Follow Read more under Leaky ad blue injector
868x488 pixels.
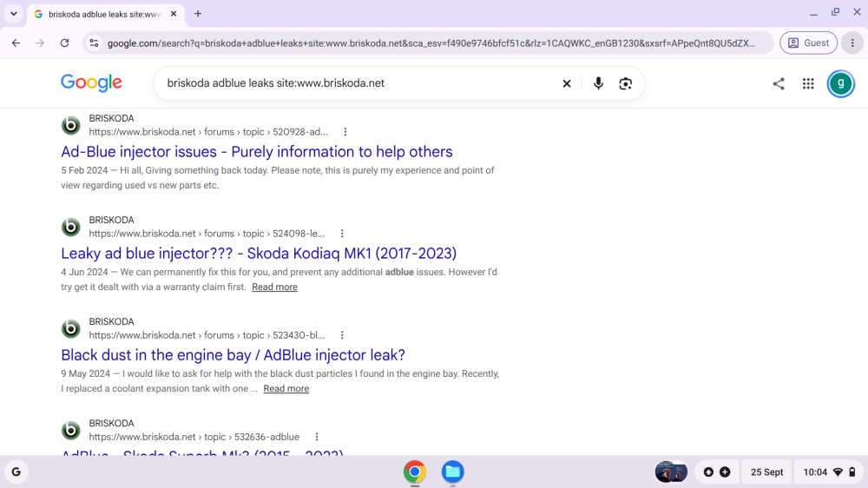coord(274,287)
